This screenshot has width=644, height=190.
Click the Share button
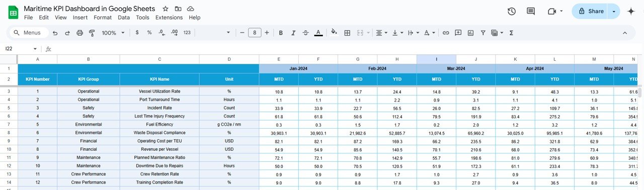point(590,11)
